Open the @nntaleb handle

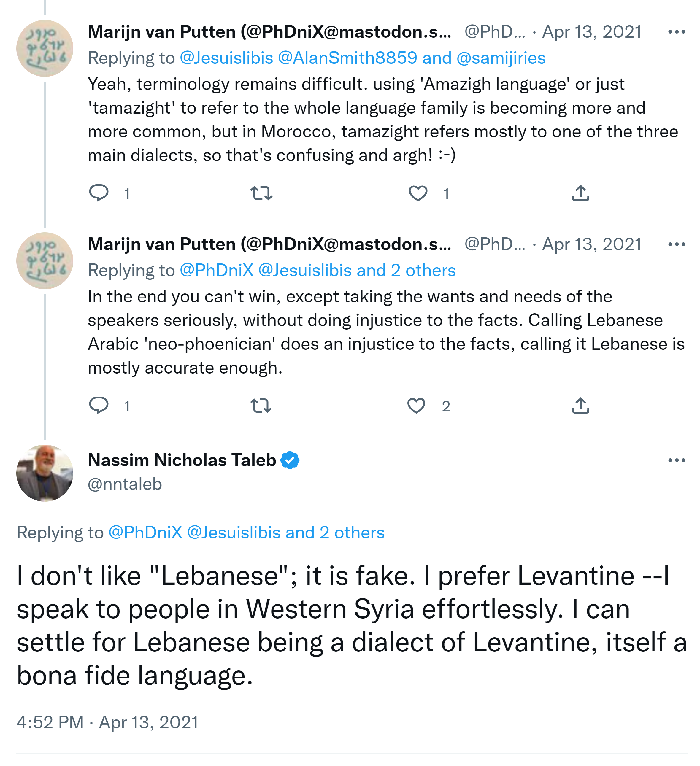tap(125, 484)
